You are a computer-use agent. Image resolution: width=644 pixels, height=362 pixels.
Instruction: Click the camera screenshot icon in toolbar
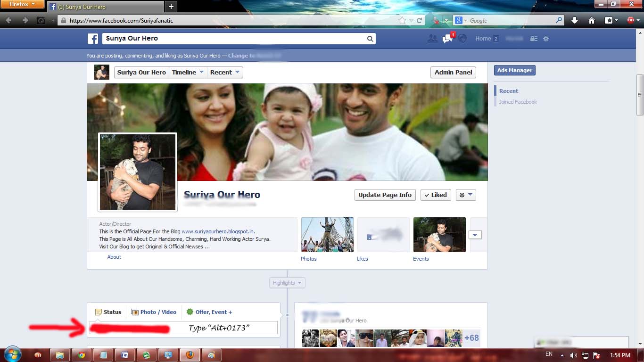(x=41, y=20)
